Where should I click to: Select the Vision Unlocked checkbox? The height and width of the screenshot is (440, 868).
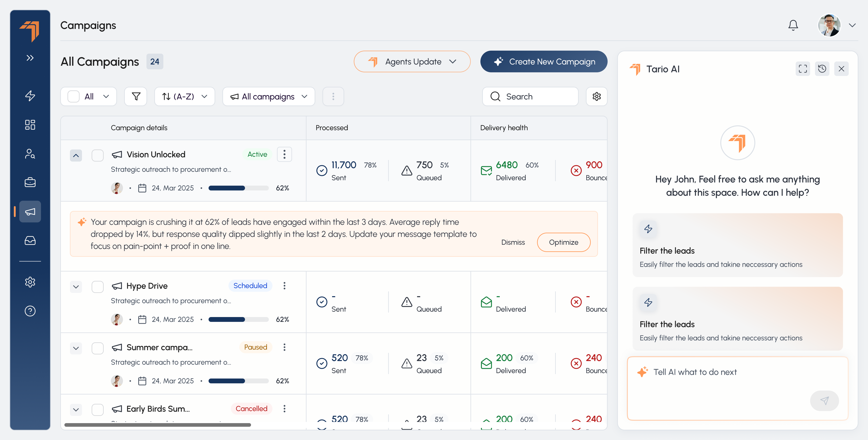click(x=98, y=155)
